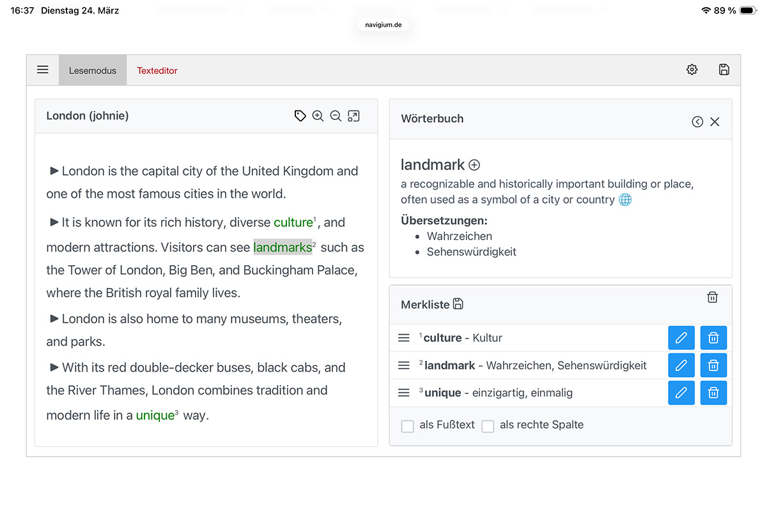Open the hamburger menu in the toolbar
This screenshot has height=532, width=767.
point(43,70)
